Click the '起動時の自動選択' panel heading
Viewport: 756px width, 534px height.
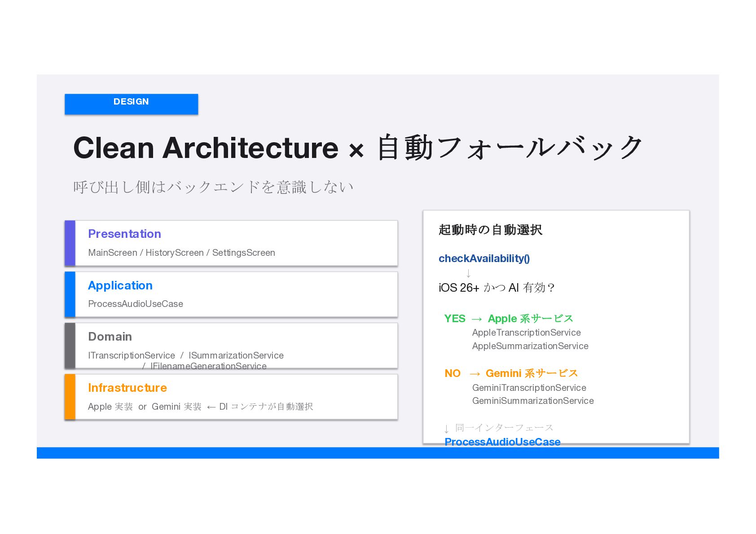490,230
